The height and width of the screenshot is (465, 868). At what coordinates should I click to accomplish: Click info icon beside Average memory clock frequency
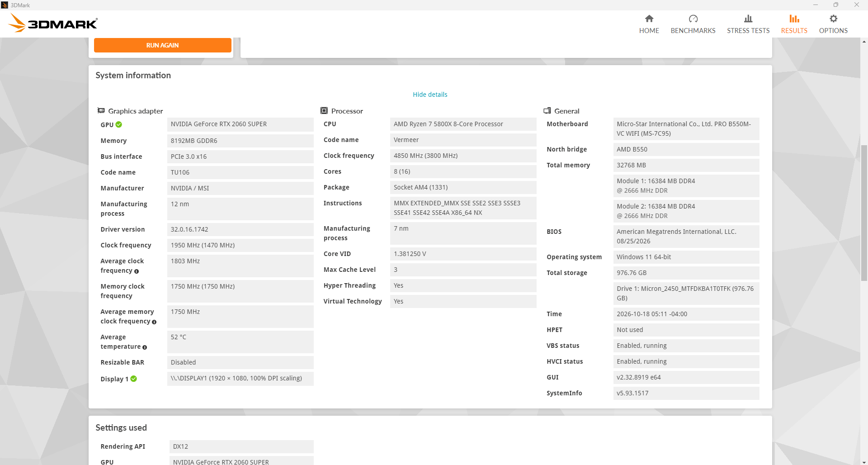[x=154, y=322]
